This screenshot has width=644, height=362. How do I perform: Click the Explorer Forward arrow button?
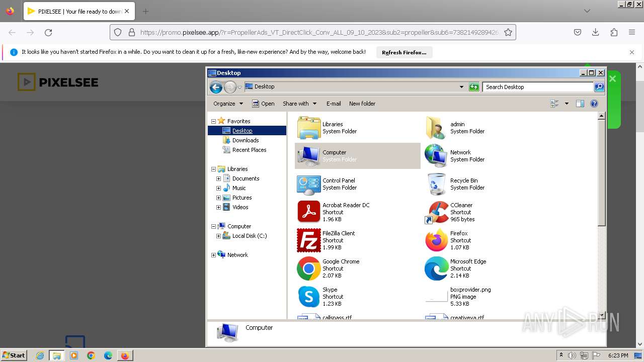pos(230,87)
